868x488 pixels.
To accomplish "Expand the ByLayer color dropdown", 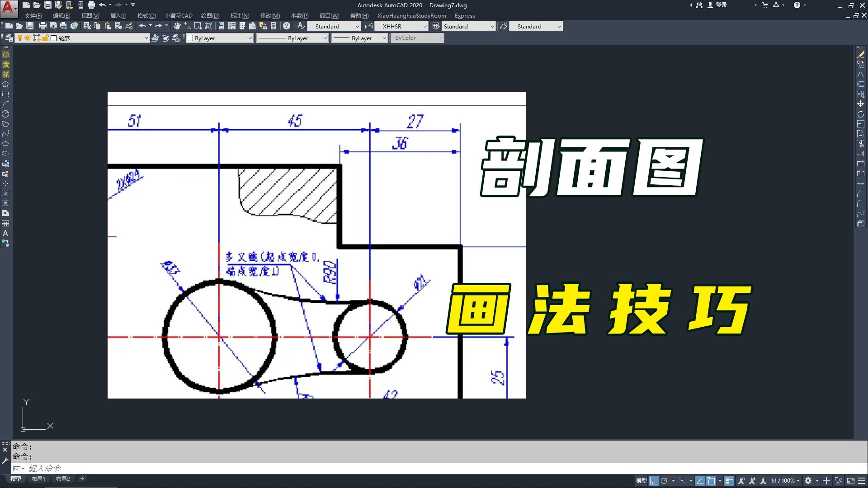I will click(x=250, y=38).
